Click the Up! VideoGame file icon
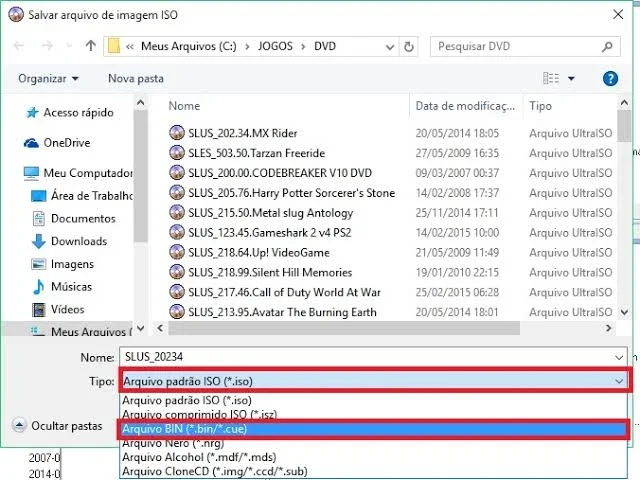The width and height of the screenshot is (640, 480). 177,252
